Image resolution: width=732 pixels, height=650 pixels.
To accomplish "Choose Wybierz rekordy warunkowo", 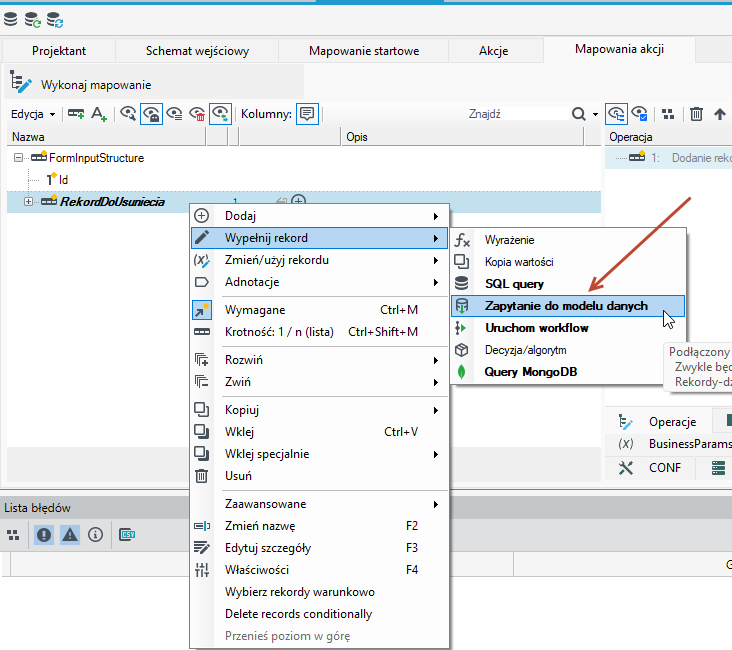I will coord(319,592).
